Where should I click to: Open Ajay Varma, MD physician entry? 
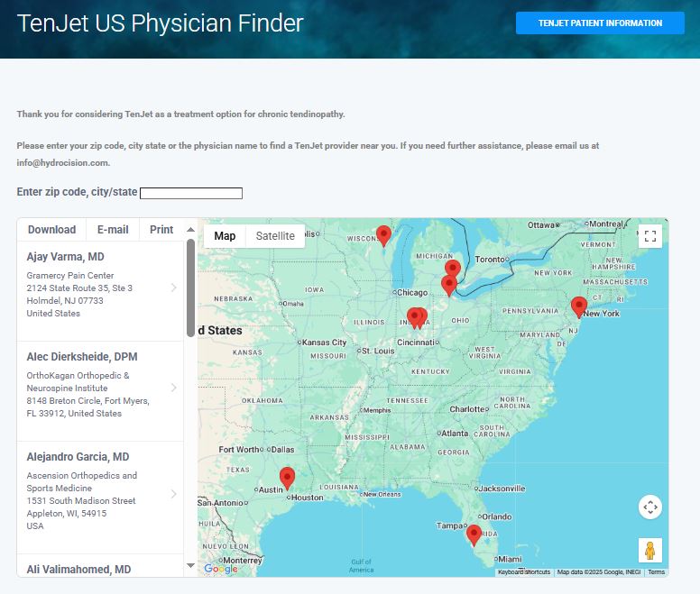[x=100, y=291]
